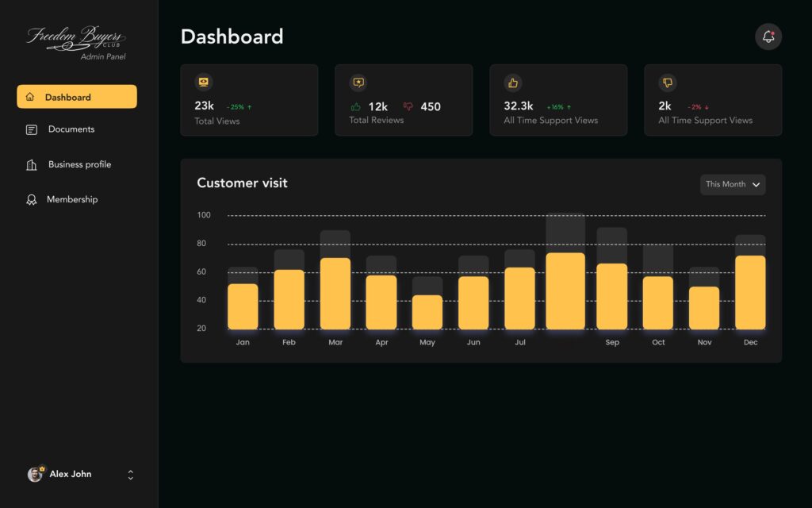
Task: Click the December bar in Customer visit chart
Action: click(x=750, y=291)
